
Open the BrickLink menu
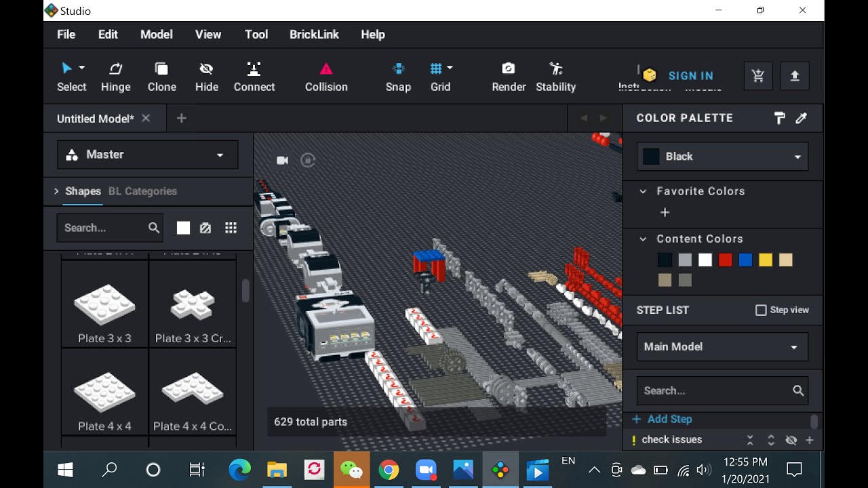click(x=314, y=35)
